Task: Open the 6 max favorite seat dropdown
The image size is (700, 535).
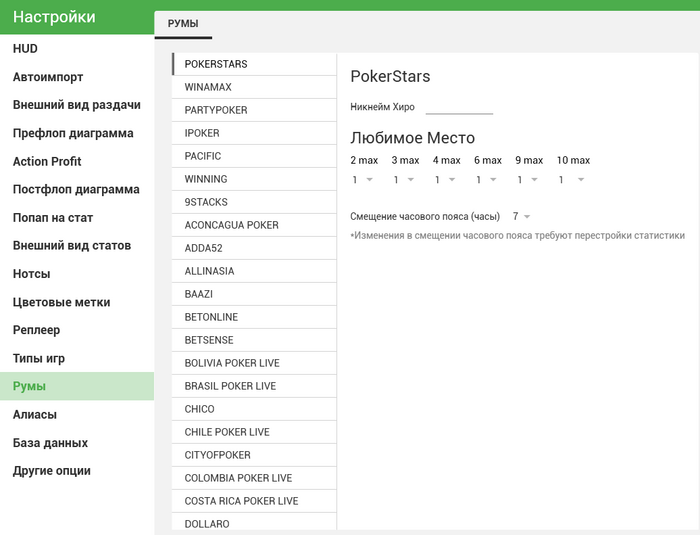Action: point(486,180)
